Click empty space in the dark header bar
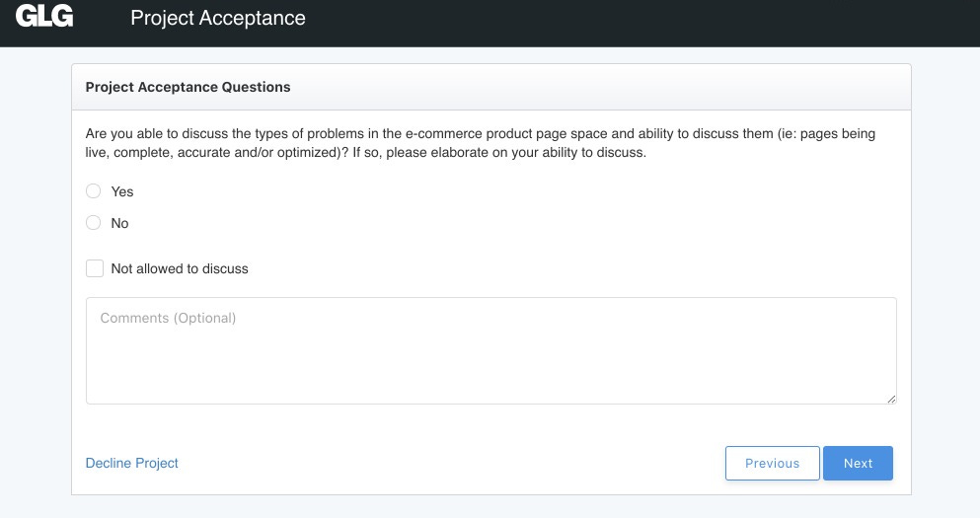This screenshot has width=980, height=518. coord(641,20)
